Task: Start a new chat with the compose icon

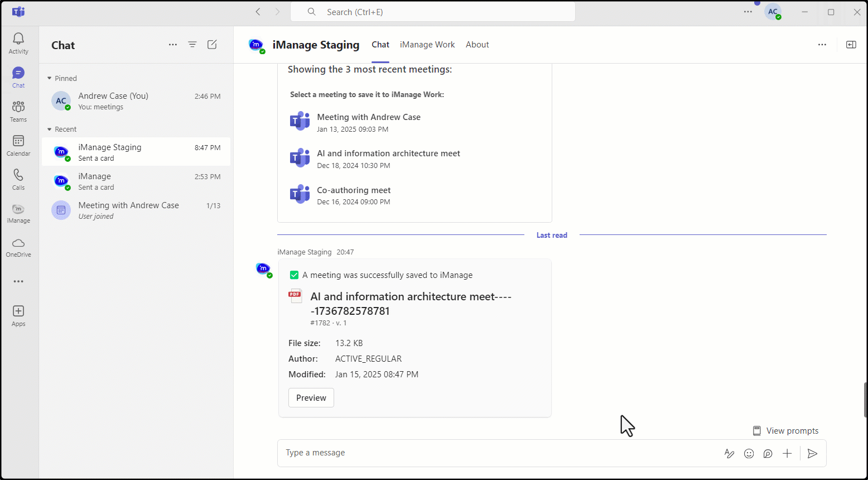Action: coord(212,45)
